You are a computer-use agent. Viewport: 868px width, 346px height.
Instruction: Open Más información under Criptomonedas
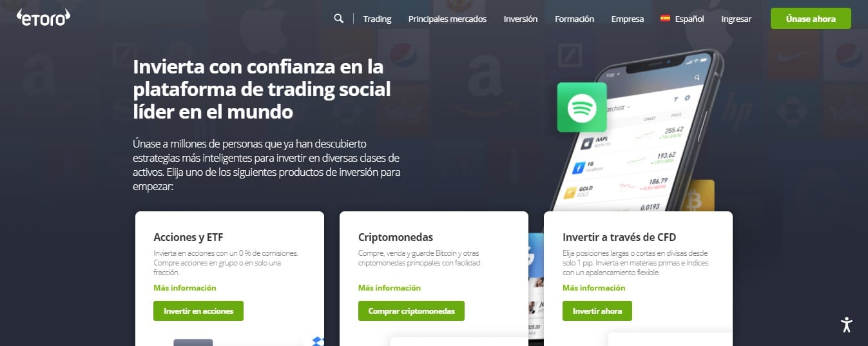(x=389, y=288)
